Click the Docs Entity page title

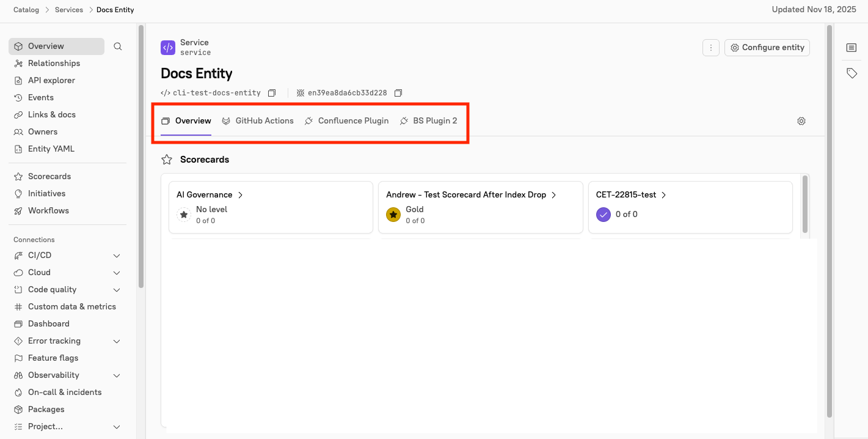point(197,74)
